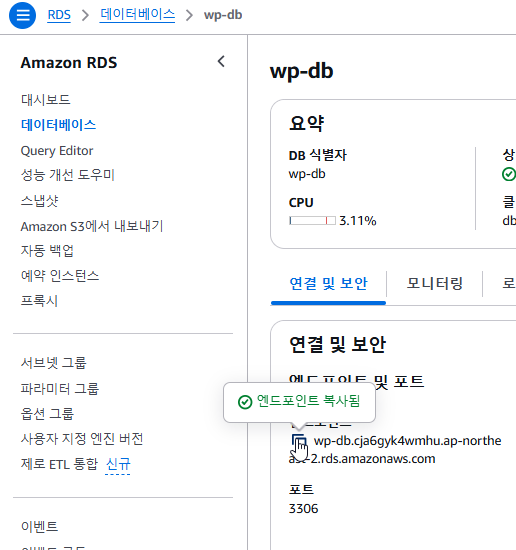Open 사용자 지정 엔진 버전
Viewport: 516px width, 550px height.
coord(82,439)
